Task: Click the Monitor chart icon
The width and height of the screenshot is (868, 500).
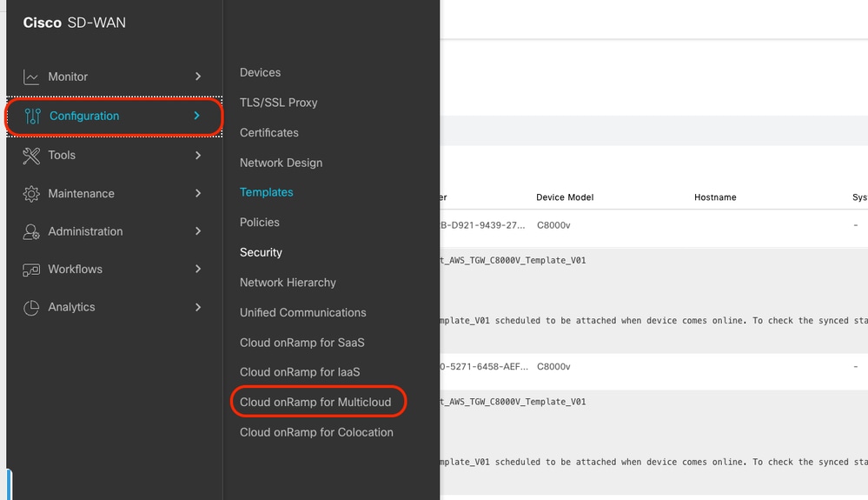Action: click(31, 77)
